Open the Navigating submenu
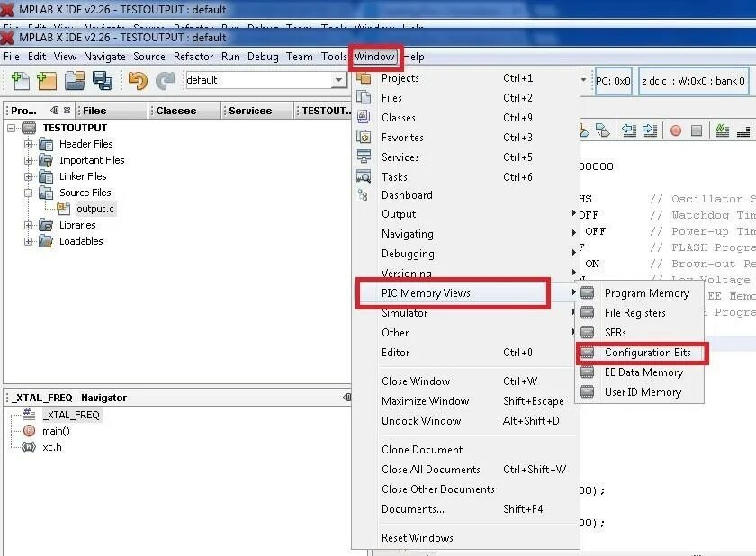The height and width of the screenshot is (556, 756). pos(467,234)
